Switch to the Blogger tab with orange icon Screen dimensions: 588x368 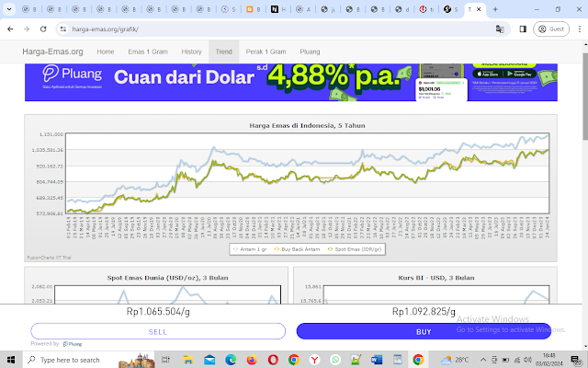(x=254, y=9)
